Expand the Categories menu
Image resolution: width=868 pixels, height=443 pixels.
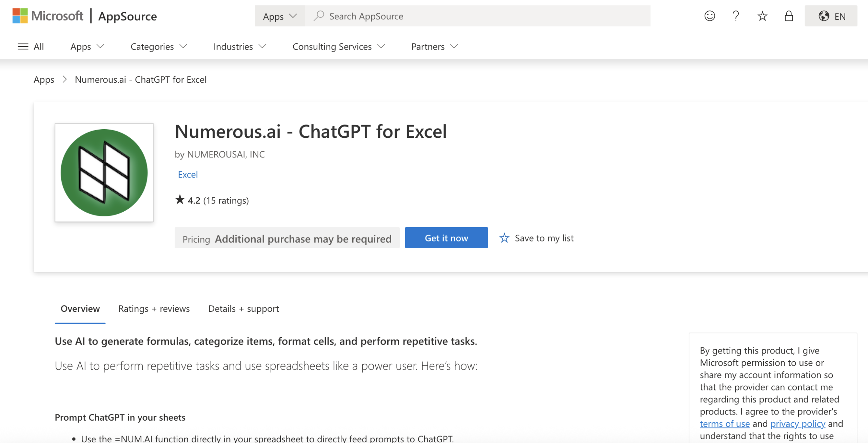click(159, 46)
